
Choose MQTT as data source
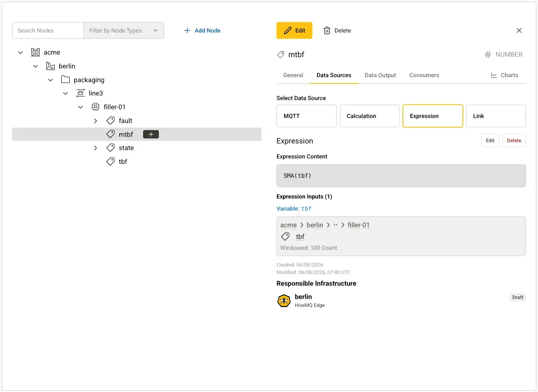coord(307,116)
